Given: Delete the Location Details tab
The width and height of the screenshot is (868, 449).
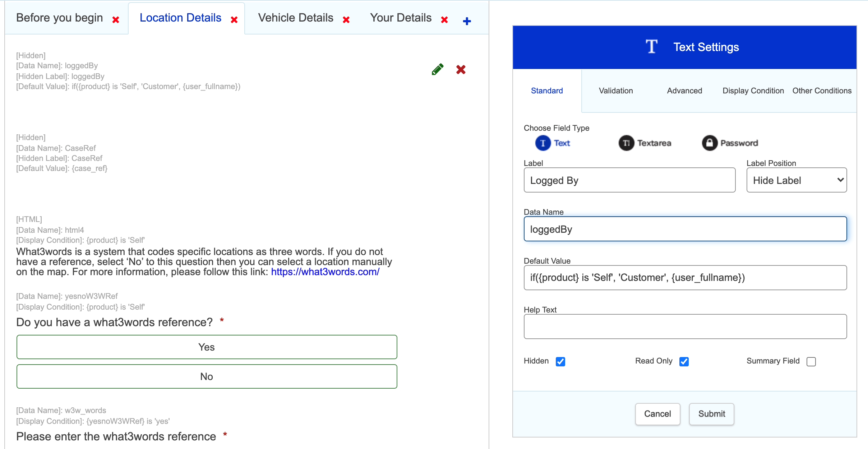Looking at the screenshot, I should click(x=234, y=20).
